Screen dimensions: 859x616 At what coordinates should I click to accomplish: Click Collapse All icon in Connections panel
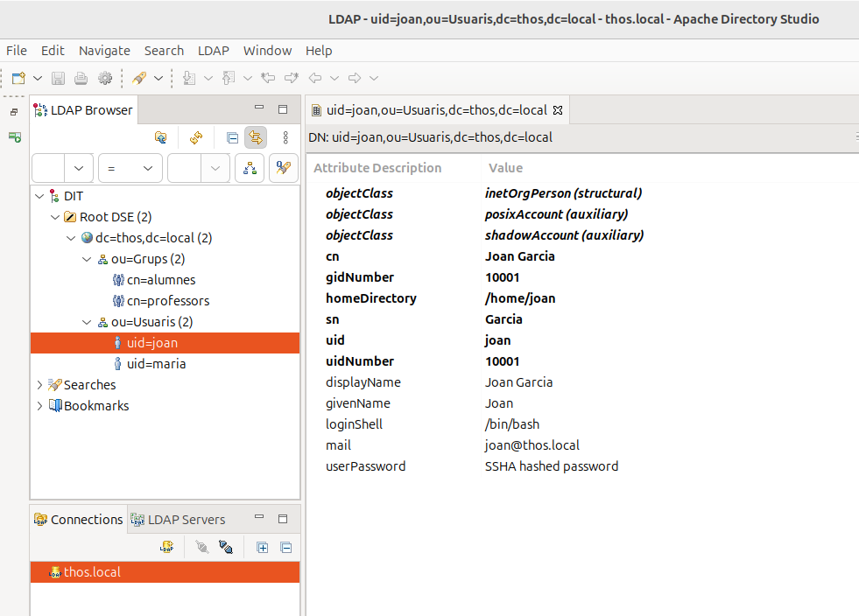[286, 548]
